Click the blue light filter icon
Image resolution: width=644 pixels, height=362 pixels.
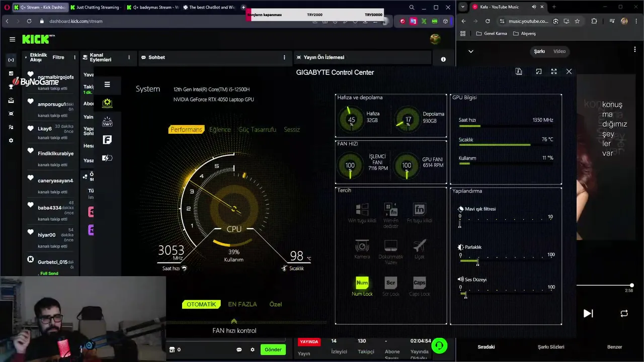pyautogui.click(x=460, y=209)
